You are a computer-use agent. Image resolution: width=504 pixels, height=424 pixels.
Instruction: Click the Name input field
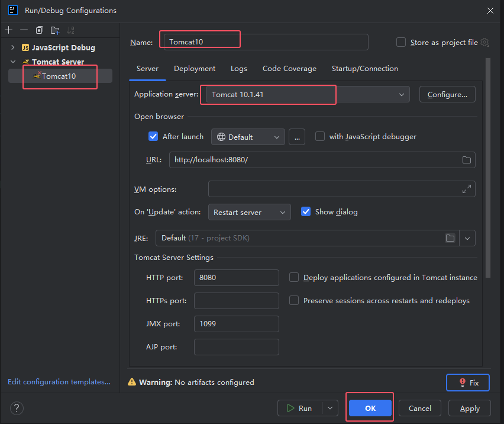266,42
